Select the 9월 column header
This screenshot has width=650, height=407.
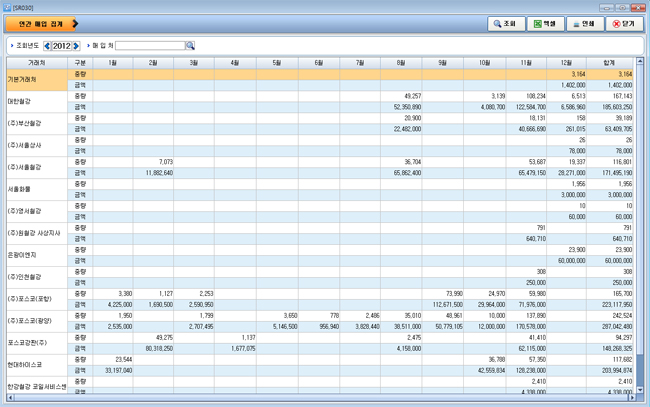[443, 63]
